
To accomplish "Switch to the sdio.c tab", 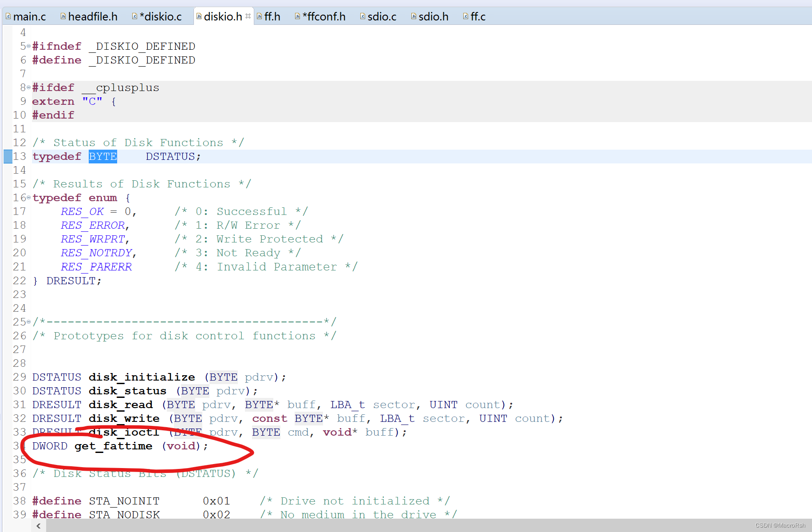I will (382, 16).
